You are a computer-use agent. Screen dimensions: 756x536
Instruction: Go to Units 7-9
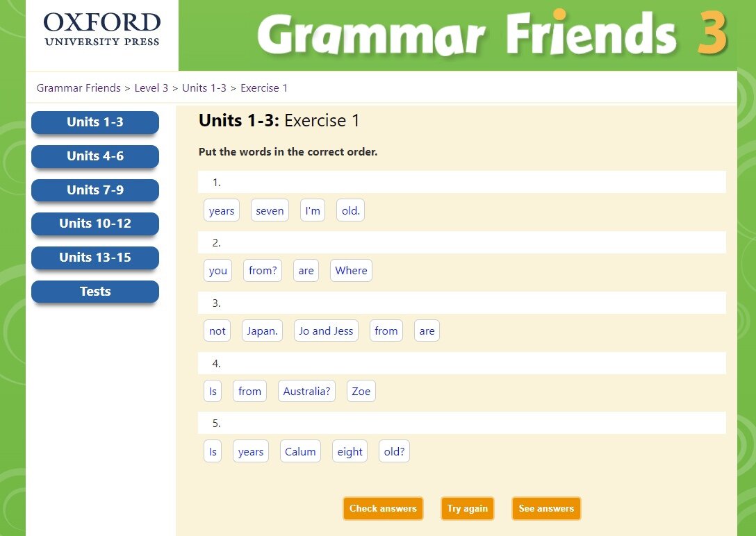click(95, 190)
